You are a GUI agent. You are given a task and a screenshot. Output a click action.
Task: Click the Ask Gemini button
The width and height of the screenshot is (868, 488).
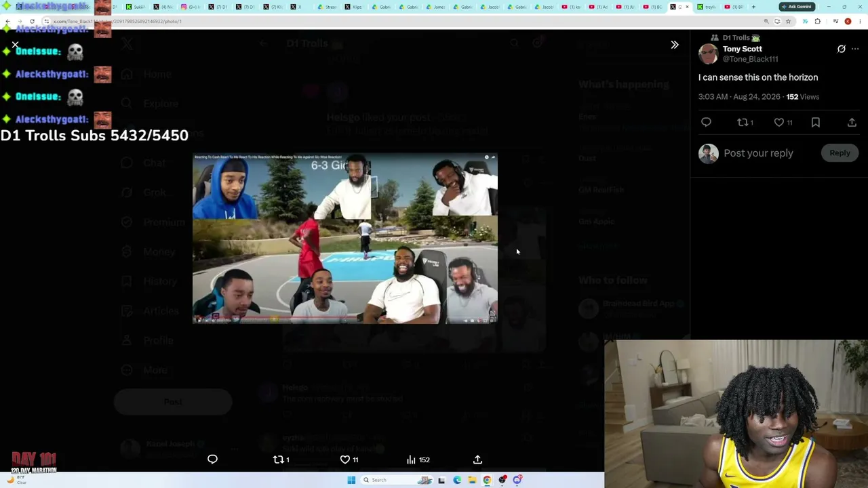pyautogui.click(x=796, y=7)
